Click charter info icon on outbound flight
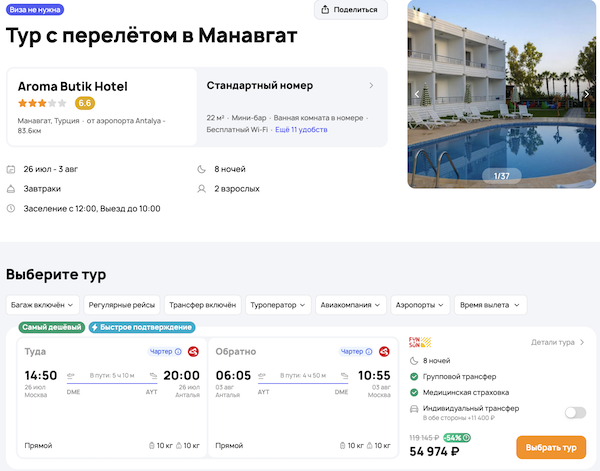 coord(178,352)
